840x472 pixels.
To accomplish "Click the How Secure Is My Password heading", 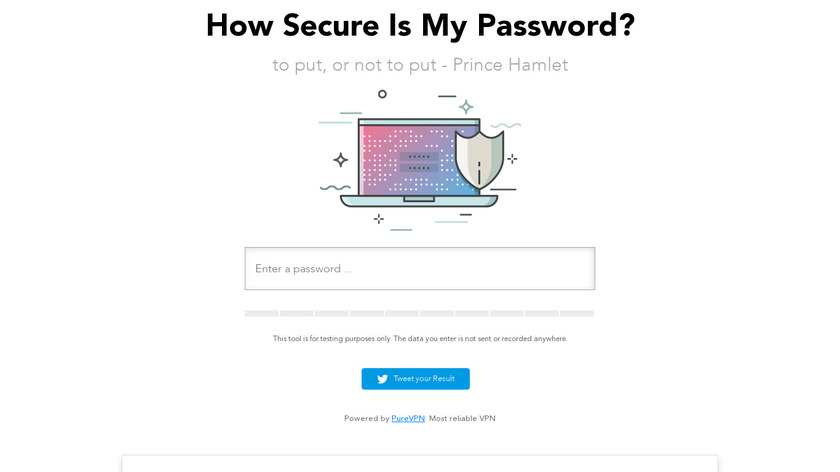I will (420, 26).
